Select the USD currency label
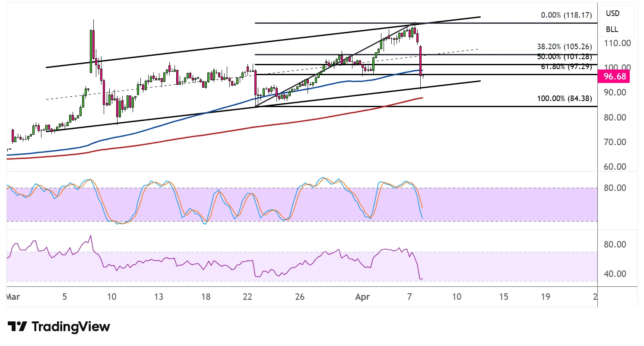The width and height of the screenshot is (644, 346). click(612, 13)
